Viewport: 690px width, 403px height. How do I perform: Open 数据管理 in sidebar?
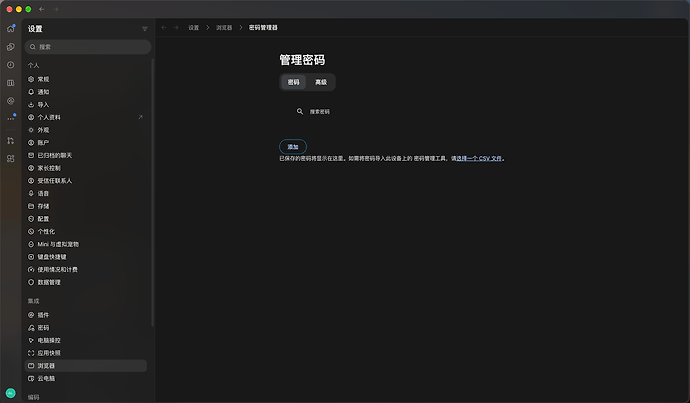(x=86, y=282)
